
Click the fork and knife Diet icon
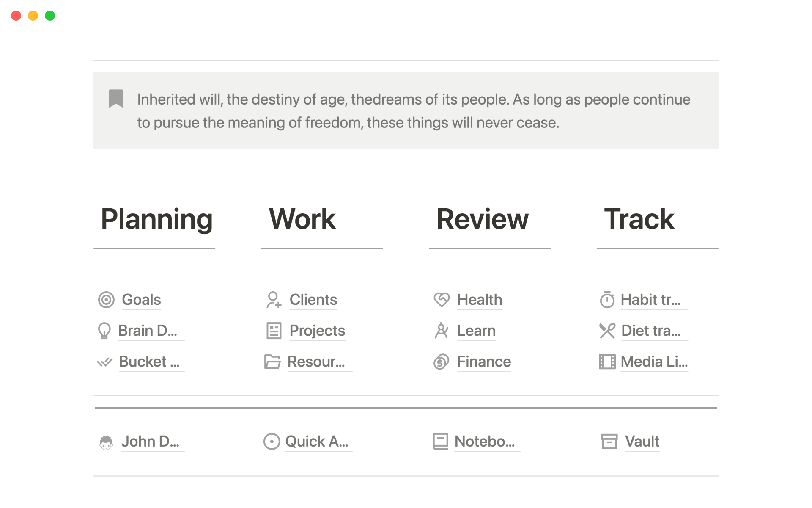[607, 331]
